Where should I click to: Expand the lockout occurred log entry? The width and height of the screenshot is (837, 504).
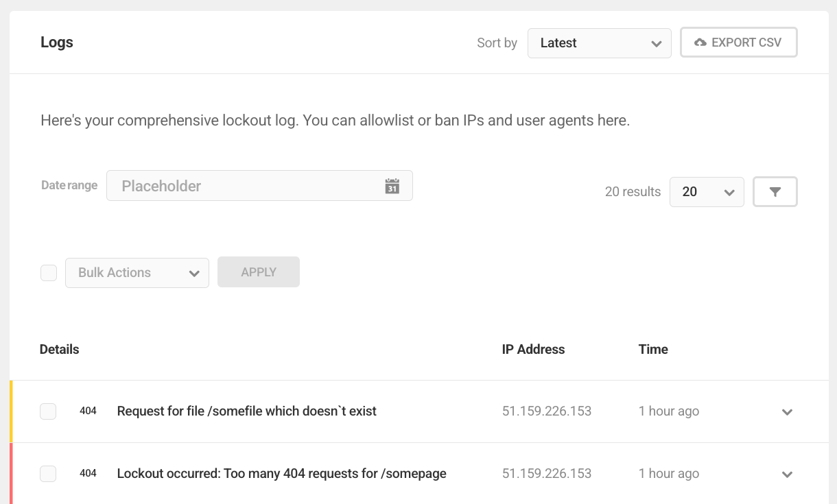787,474
